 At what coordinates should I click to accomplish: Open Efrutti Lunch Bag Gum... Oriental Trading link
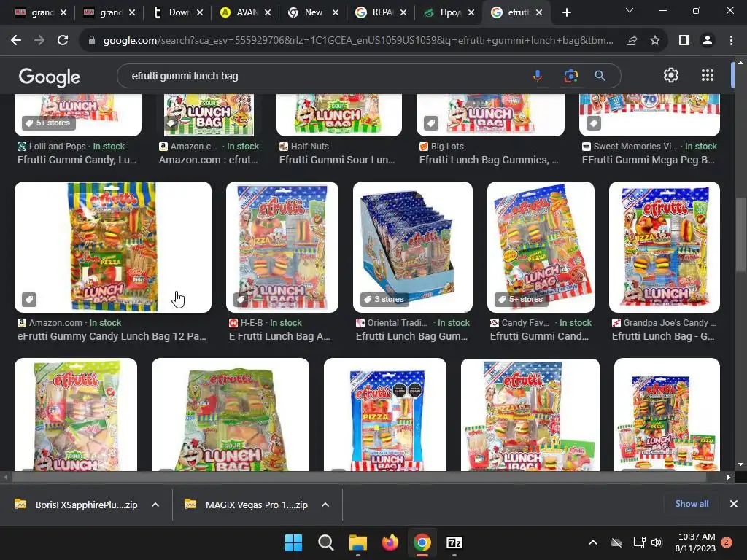[x=411, y=336]
